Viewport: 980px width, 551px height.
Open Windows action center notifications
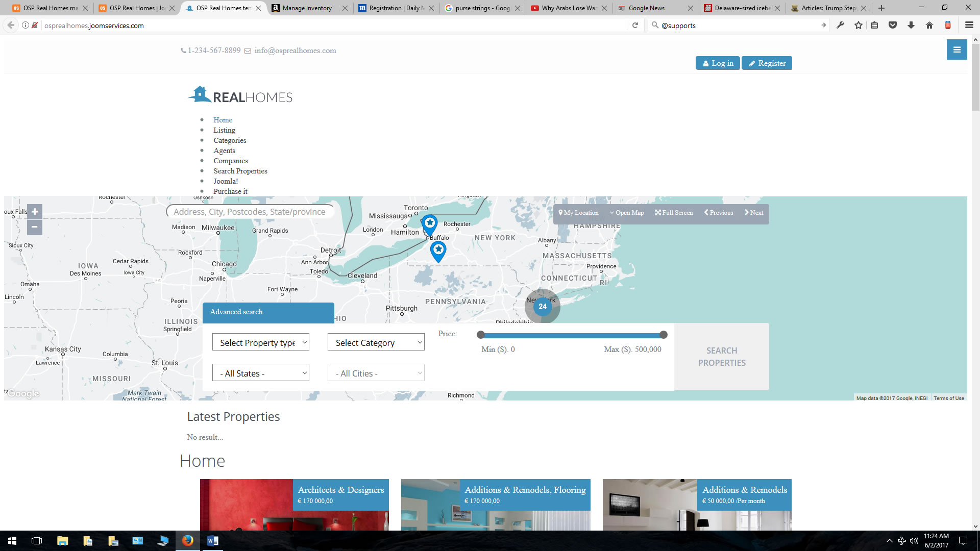pyautogui.click(x=963, y=541)
